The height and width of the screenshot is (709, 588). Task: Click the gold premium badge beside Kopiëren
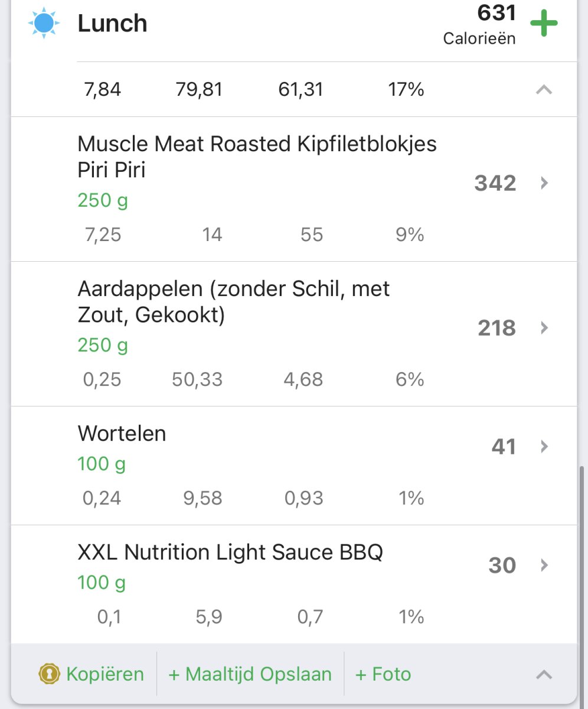tap(49, 674)
